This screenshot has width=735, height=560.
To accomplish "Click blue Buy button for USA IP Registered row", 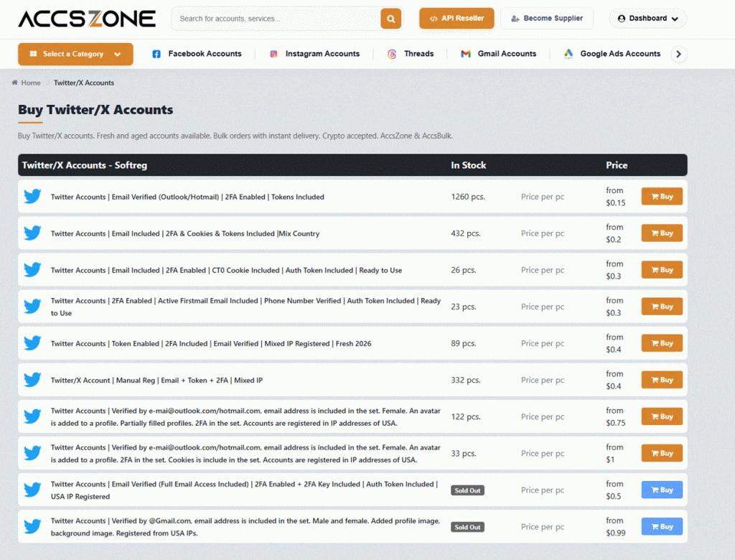I will point(662,490).
